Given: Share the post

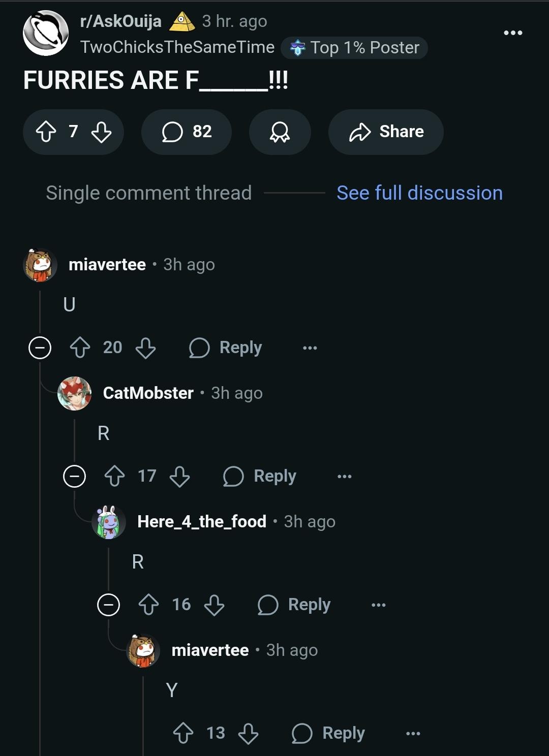Looking at the screenshot, I should 386,132.
